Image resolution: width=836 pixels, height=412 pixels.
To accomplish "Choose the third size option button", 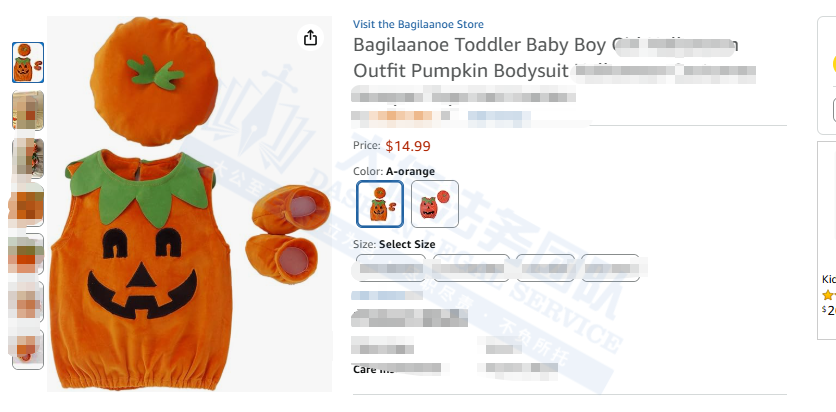I will [x=545, y=268].
